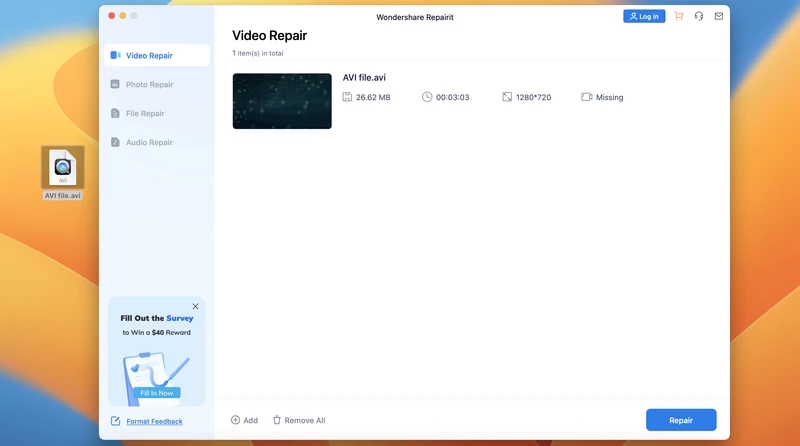The image size is (800, 446).
Task: Start repair with the Repair button
Action: (x=680, y=420)
